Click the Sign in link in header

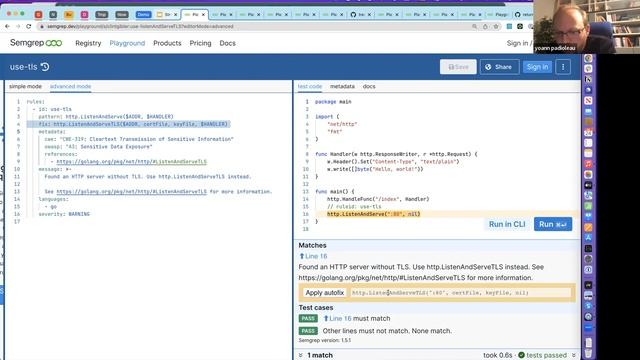pos(517,43)
